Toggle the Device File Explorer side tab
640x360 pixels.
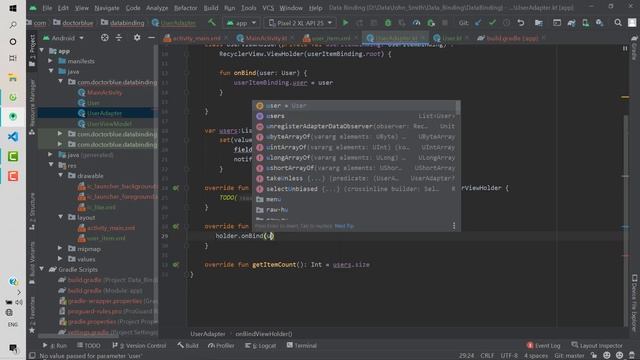tap(635, 303)
